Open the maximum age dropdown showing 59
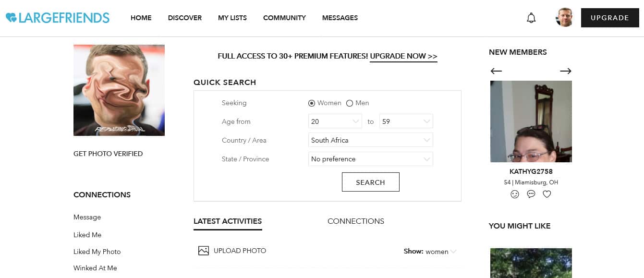644x278 pixels. pos(406,121)
